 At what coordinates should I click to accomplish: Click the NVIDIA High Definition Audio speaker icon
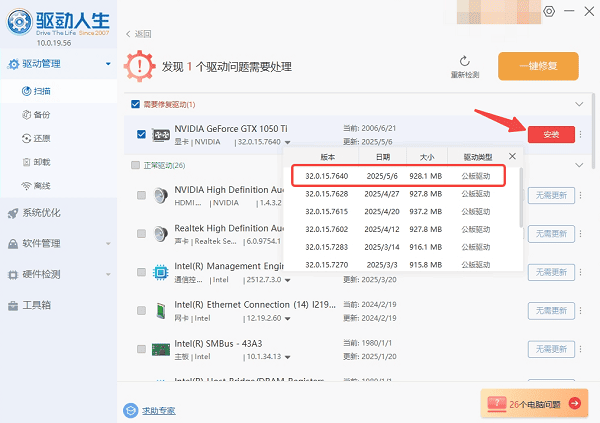161,195
